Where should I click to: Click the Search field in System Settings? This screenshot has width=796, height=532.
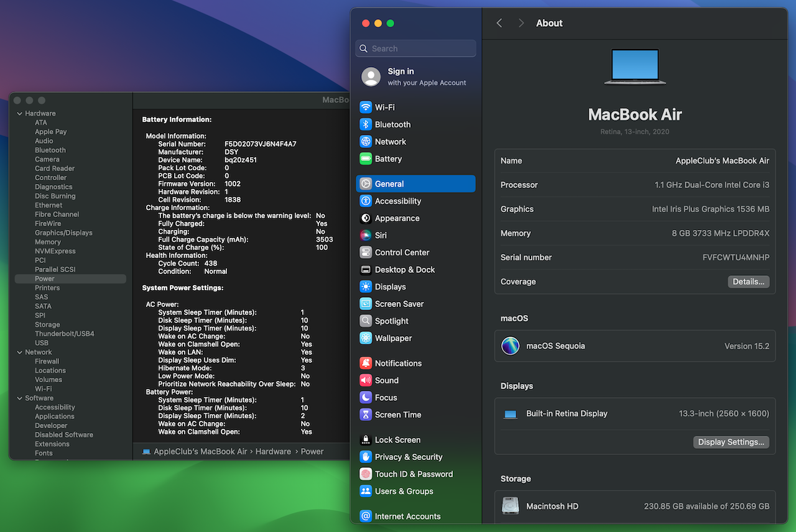(416, 48)
